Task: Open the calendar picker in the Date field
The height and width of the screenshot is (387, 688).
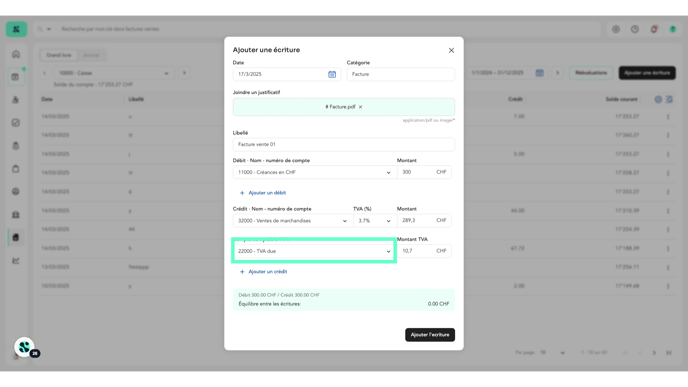Action: pos(332,75)
